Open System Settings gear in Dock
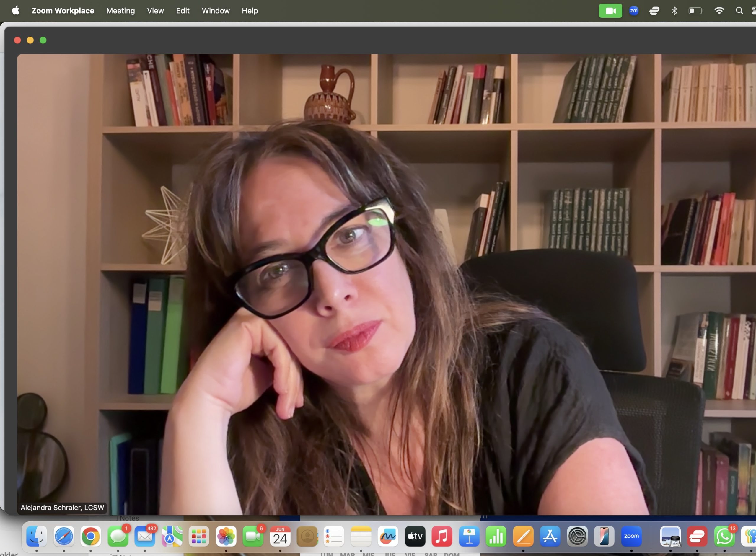Screen dimensions: 756x556 (x=577, y=536)
